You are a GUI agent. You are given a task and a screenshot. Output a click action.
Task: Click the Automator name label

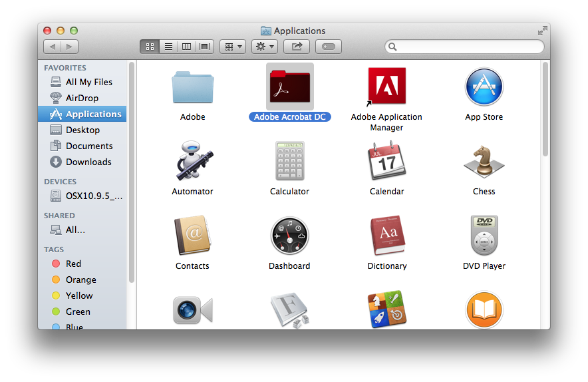tap(192, 192)
